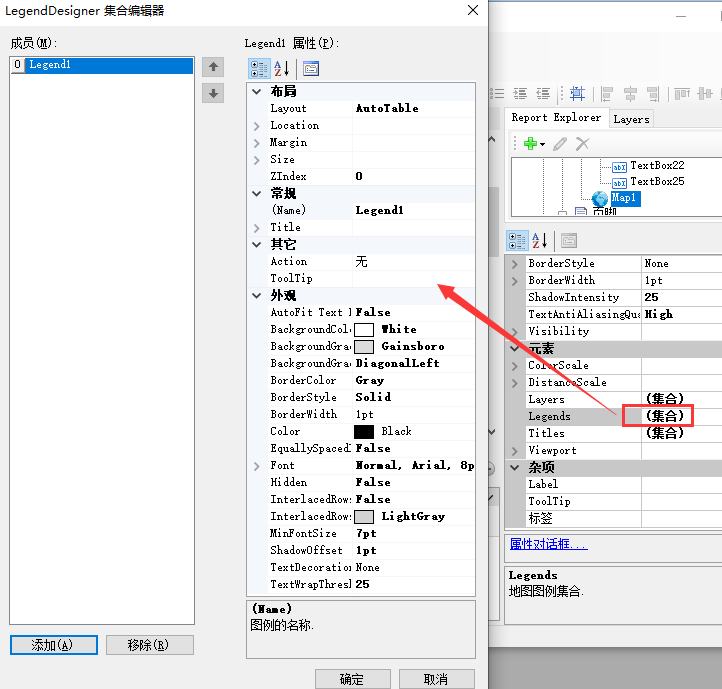Move Legend1 up with arrow button
The image size is (722, 689).
click(213, 67)
